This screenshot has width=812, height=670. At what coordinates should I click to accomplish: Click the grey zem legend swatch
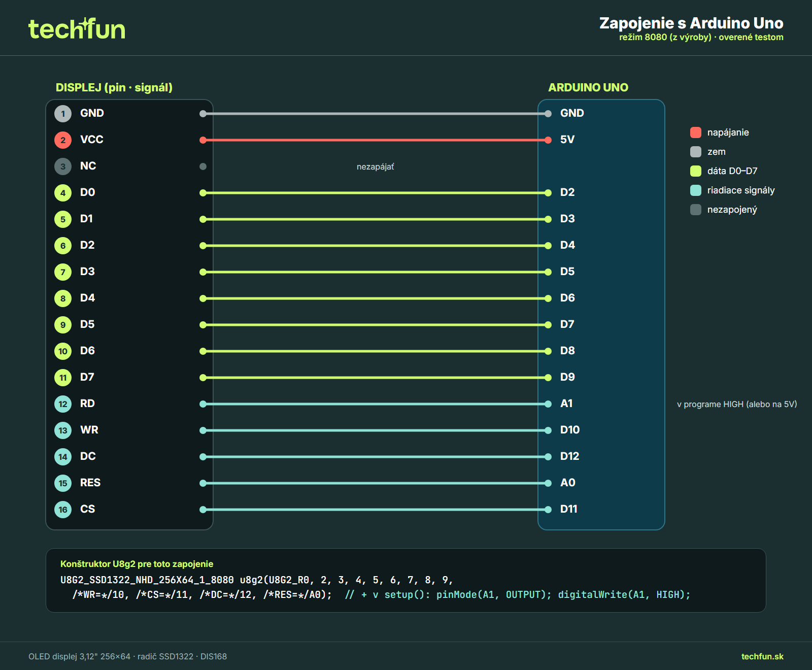coord(696,152)
